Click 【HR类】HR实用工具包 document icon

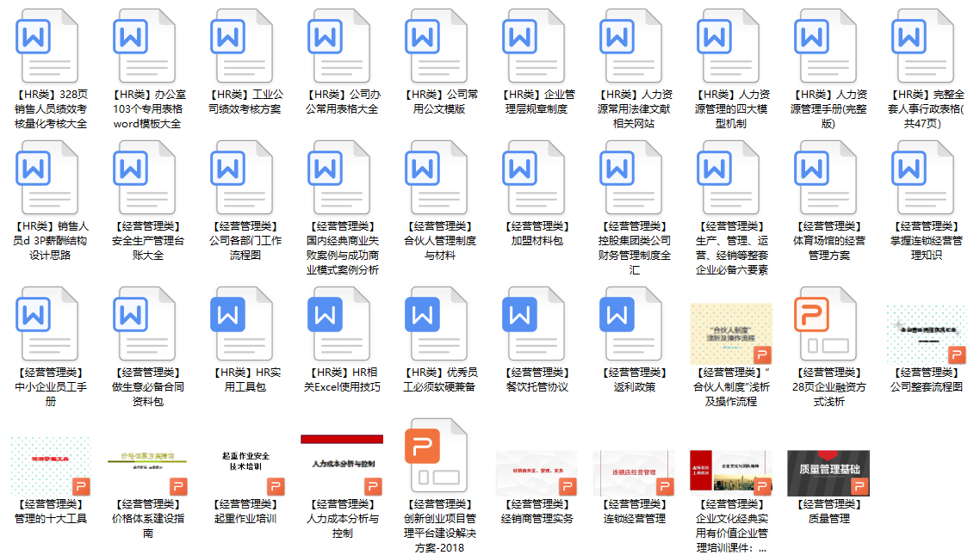click(x=242, y=327)
